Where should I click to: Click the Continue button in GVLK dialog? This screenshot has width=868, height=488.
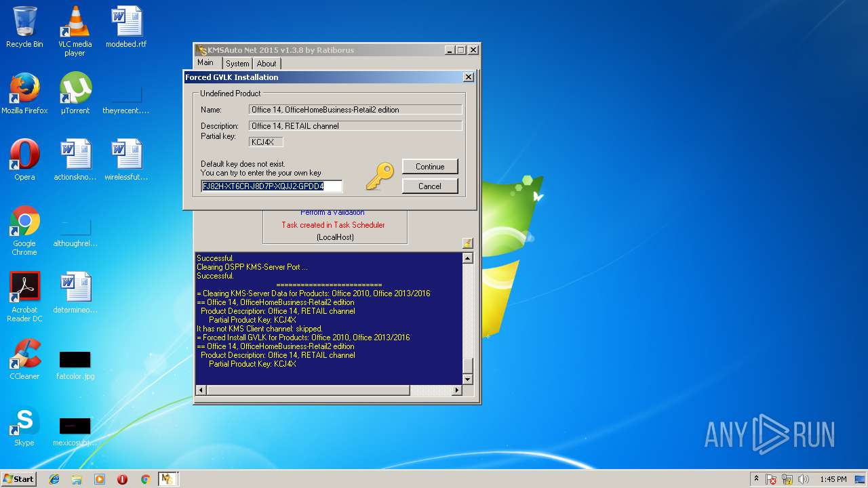[x=430, y=166]
